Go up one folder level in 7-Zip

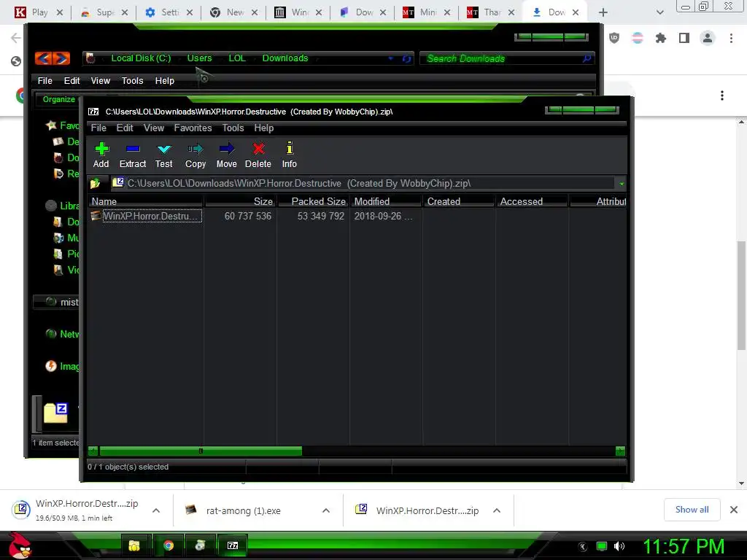pos(96,183)
